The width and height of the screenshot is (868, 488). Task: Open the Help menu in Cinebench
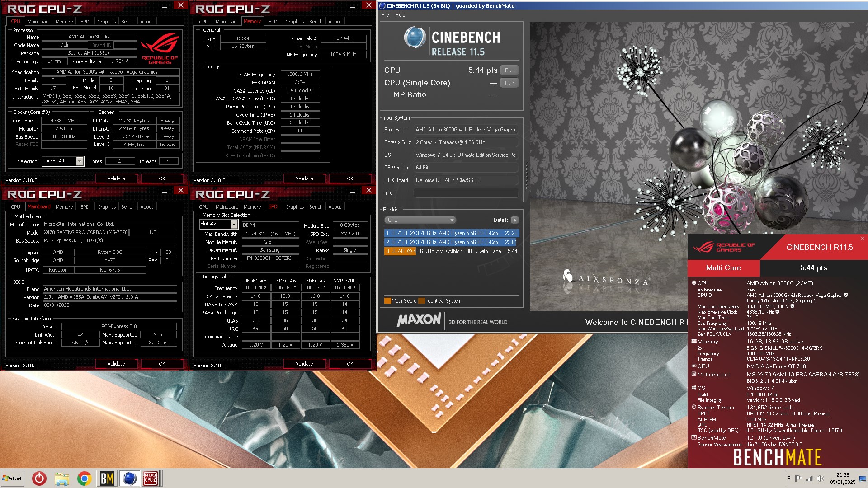click(400, 15)
